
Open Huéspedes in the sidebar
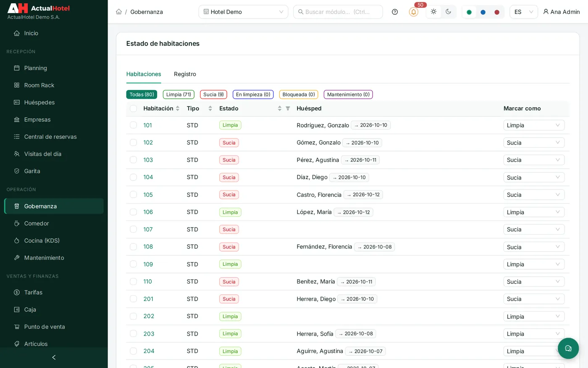click(x=54, y=103)
